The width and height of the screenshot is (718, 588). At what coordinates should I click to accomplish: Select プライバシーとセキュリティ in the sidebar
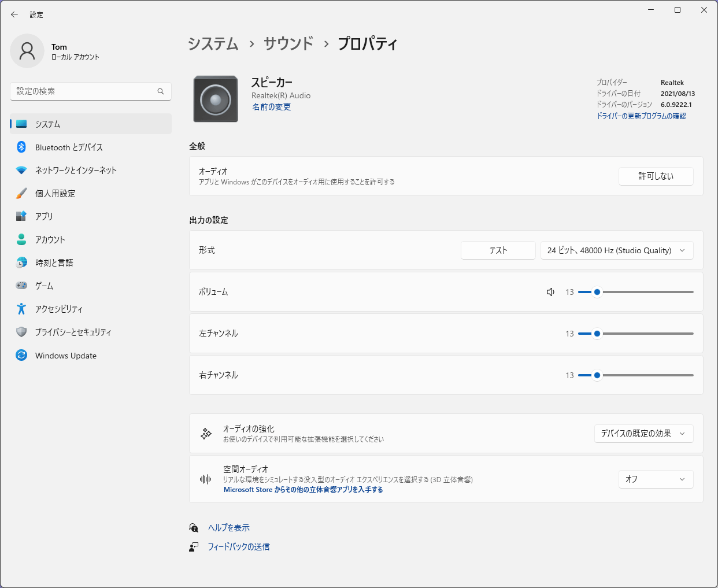pos(91,332)
